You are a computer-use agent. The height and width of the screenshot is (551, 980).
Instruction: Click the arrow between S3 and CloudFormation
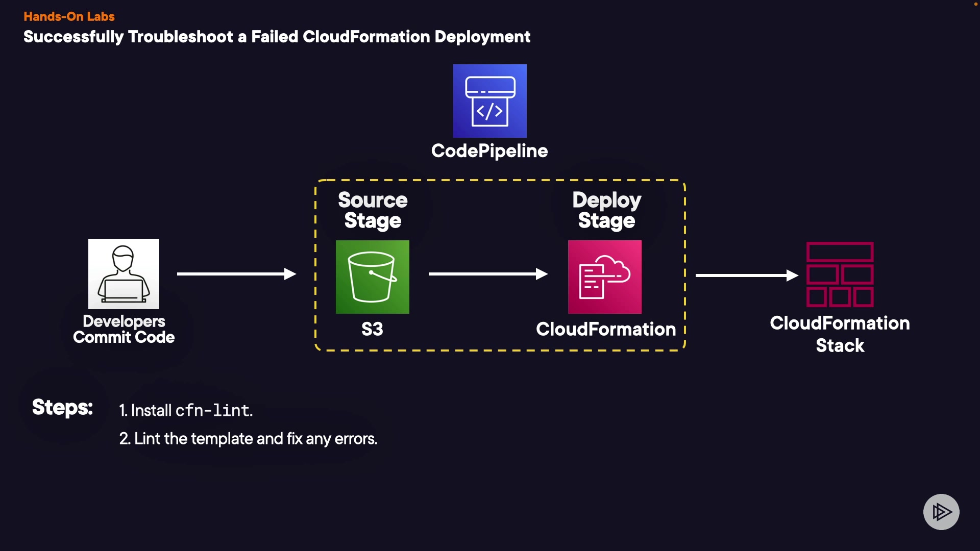487,274
